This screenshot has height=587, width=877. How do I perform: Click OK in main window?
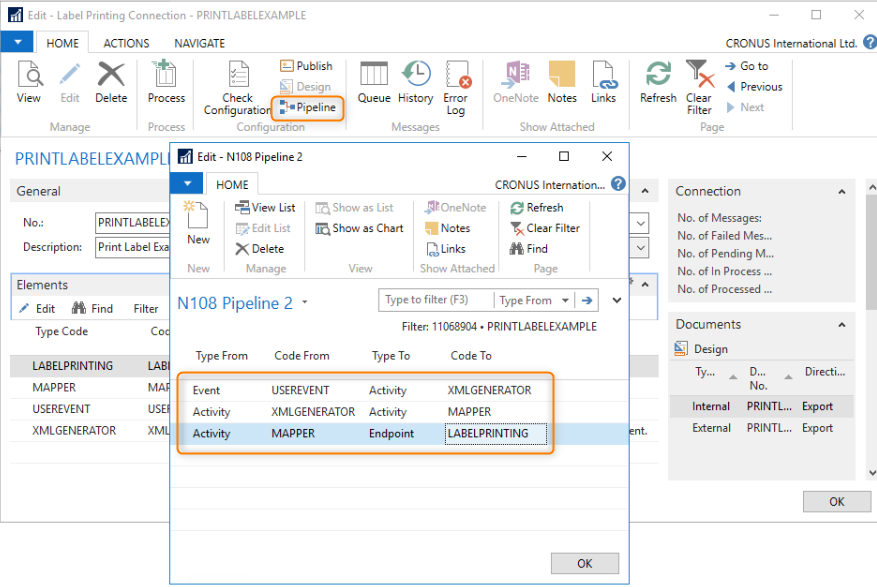tap(837, 501)
